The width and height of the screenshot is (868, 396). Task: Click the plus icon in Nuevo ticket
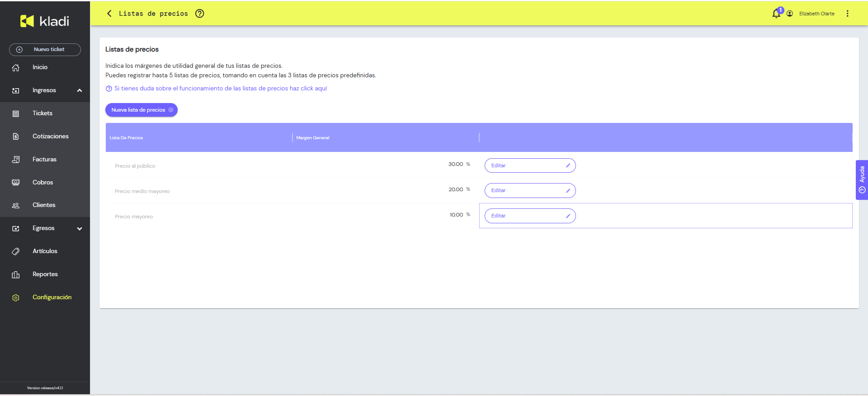(x=19, y=50)
